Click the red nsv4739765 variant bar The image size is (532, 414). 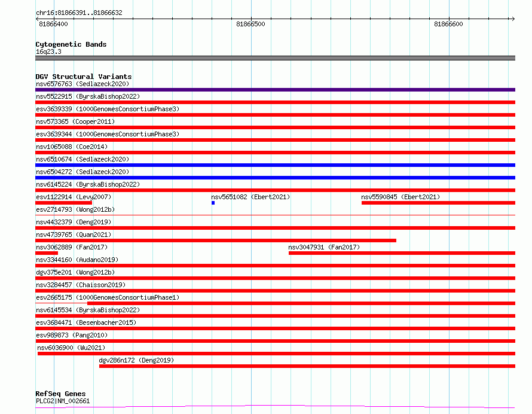(x=216, y=241)
